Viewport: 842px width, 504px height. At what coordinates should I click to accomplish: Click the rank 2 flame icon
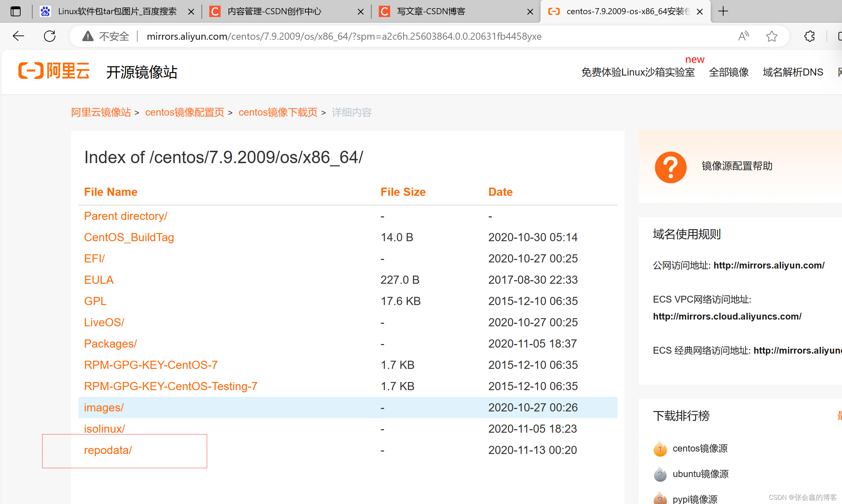coord(660,474)
